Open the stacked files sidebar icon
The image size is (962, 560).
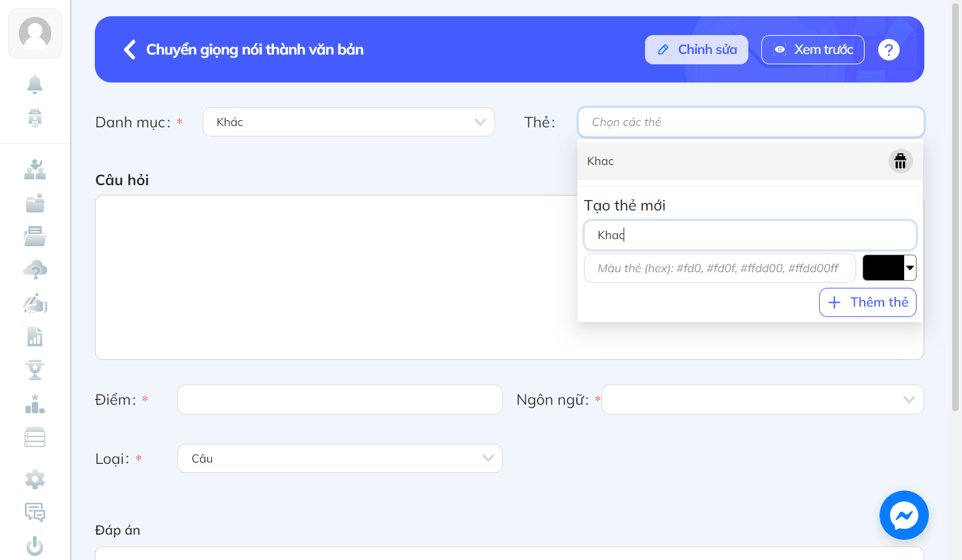pos(35,236)
